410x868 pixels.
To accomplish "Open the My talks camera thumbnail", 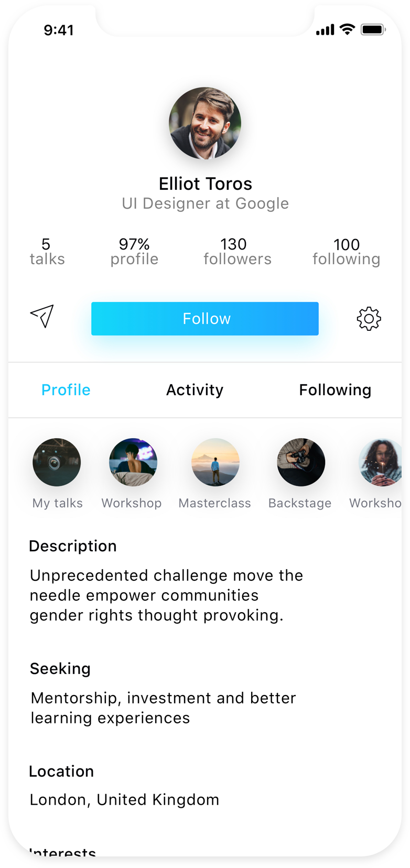I will click(x=57, y=462).
